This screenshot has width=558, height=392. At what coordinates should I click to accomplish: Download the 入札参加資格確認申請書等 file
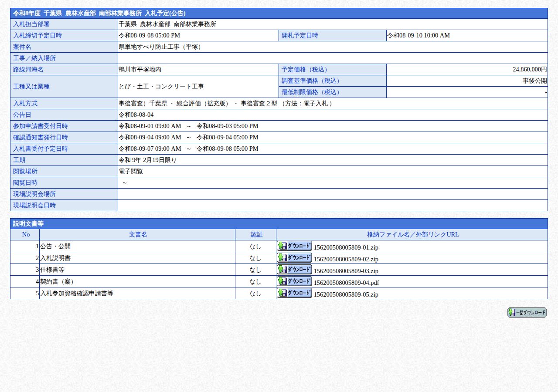pyautogui.click(x=294, y=293)
